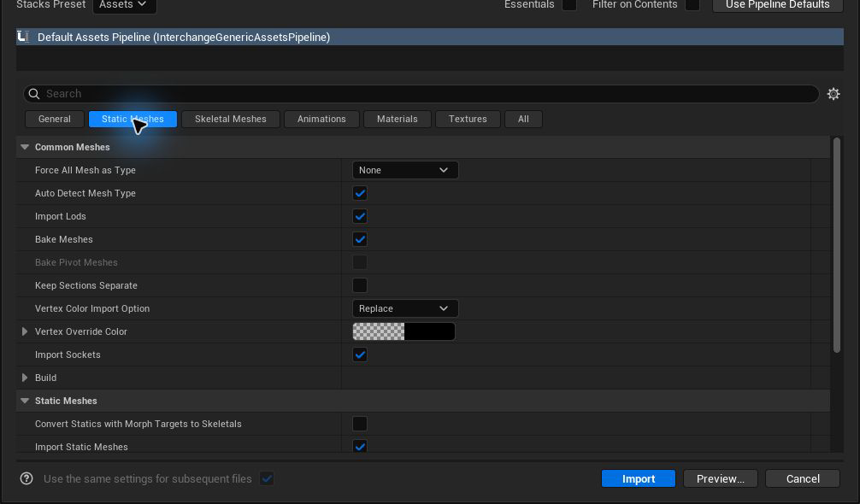Toggle the Essentials checkbox
This screenshot has width=860, height=504.
569,4
